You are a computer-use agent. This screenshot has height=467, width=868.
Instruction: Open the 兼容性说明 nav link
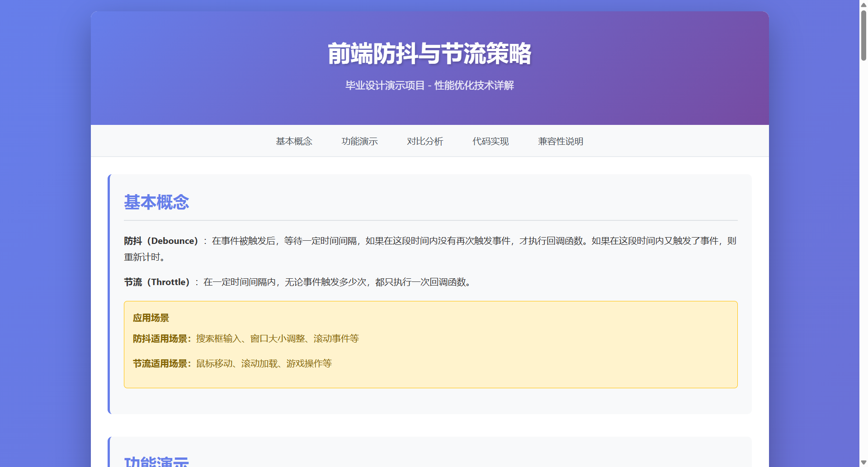(x=561, y=141)
